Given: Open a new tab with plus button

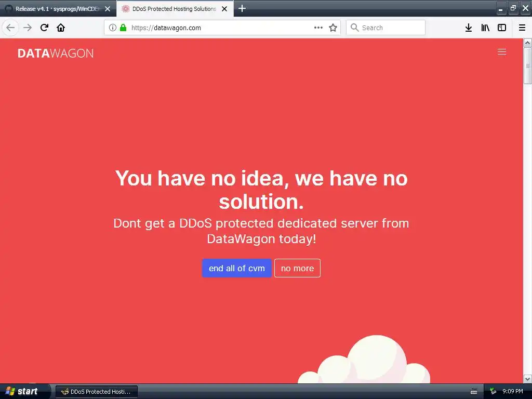Looking at the screenshot, I should tap(242, 8).
